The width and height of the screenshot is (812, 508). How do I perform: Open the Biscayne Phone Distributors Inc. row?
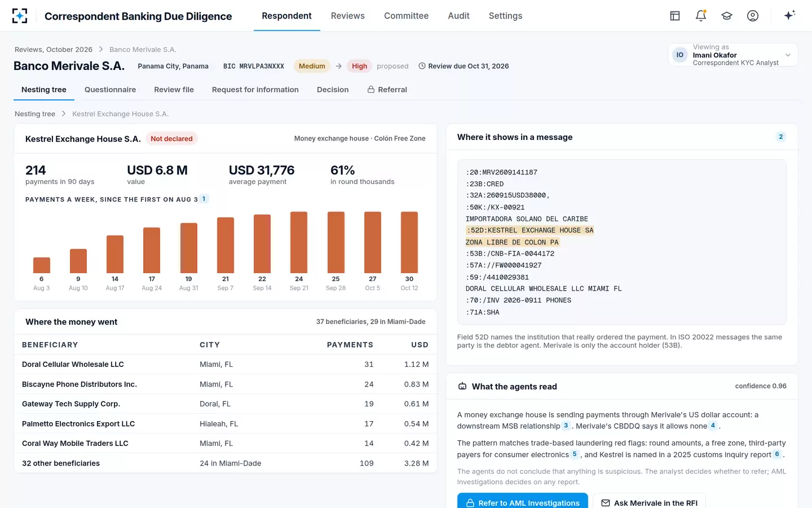[226, 384]
